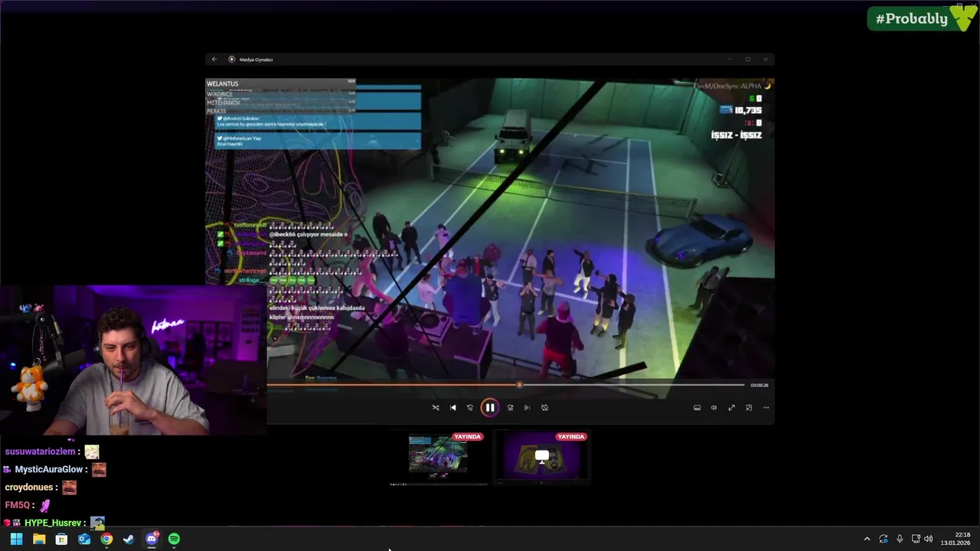
Task: Go to the next track
Action: (x=527, y=408)
